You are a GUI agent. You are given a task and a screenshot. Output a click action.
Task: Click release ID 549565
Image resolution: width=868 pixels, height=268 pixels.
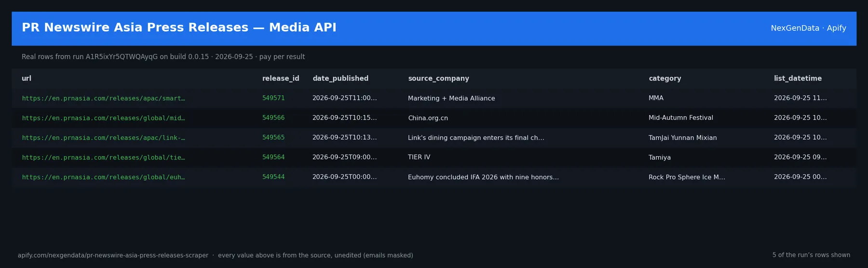(273, 137)
